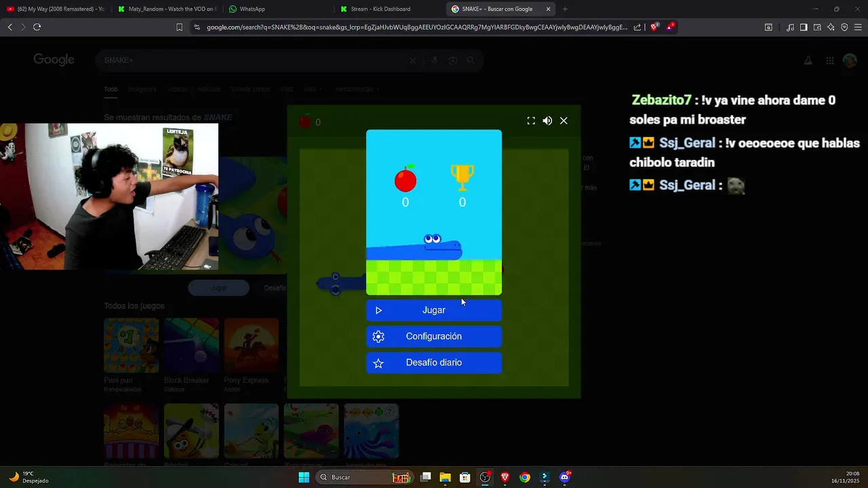Open Google Chrome taskbar icon
The image size is (868, 488).
coord(525,477)
